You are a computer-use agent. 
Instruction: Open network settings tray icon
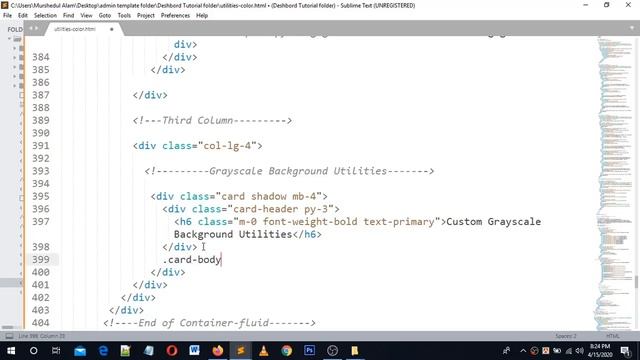pos(568,351)
